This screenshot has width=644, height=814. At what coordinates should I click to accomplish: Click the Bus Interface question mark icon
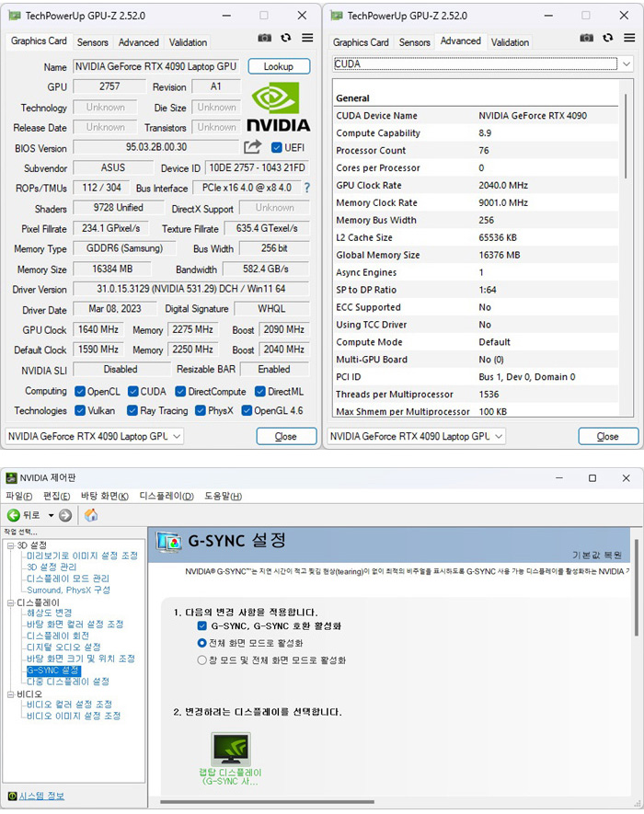tap(307, 188)
